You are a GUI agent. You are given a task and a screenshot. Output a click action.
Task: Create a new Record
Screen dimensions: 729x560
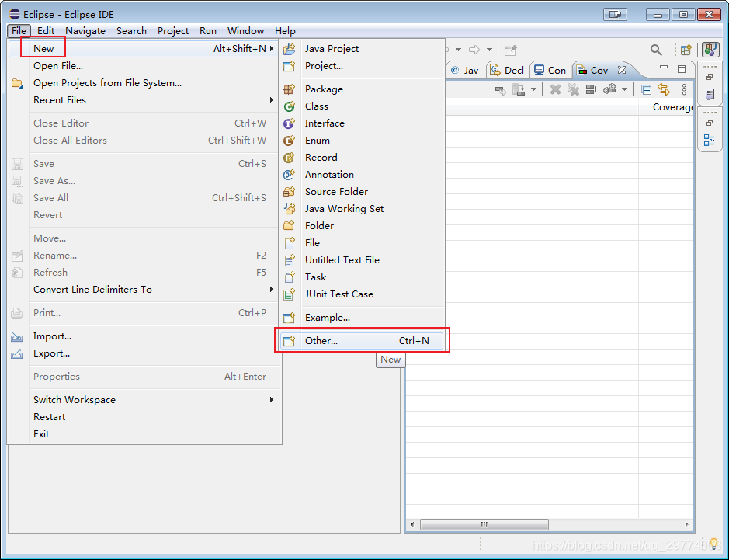[x=362, y=157]
